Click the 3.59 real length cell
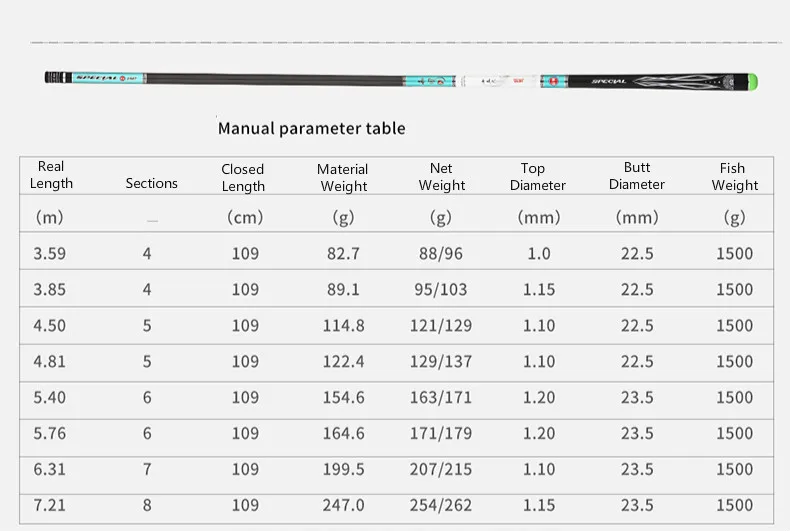Image resolution: width=790 pixels, height=531 pixels. click(50, 254)
